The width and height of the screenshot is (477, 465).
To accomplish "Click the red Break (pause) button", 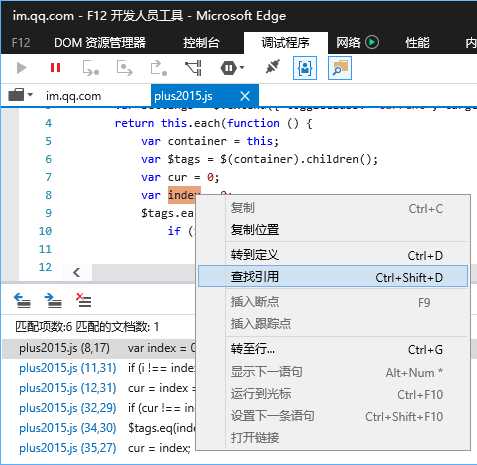I will coord(55,68).
